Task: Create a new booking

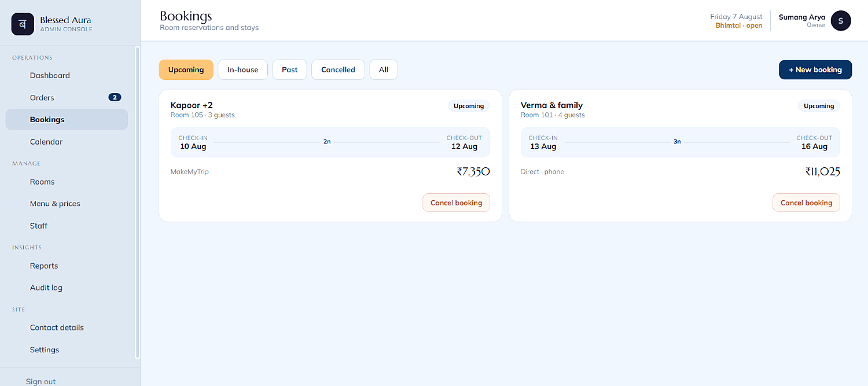Action: (815, 69)
